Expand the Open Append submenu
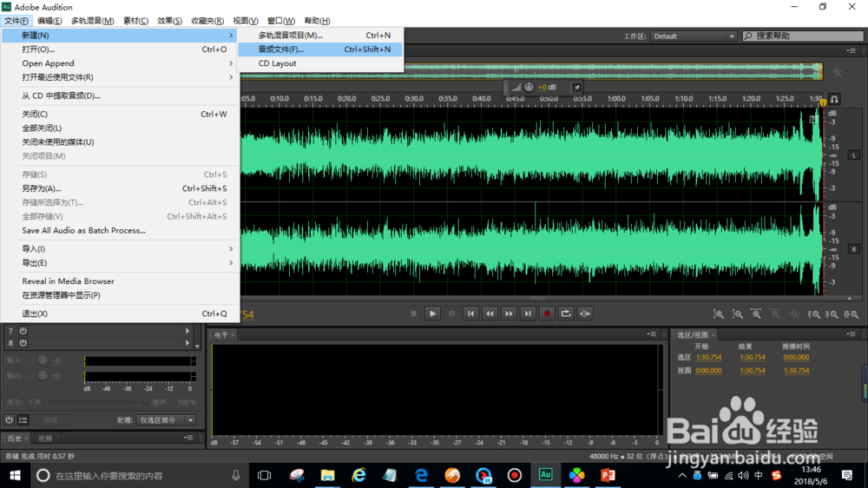 pos(121,63)
